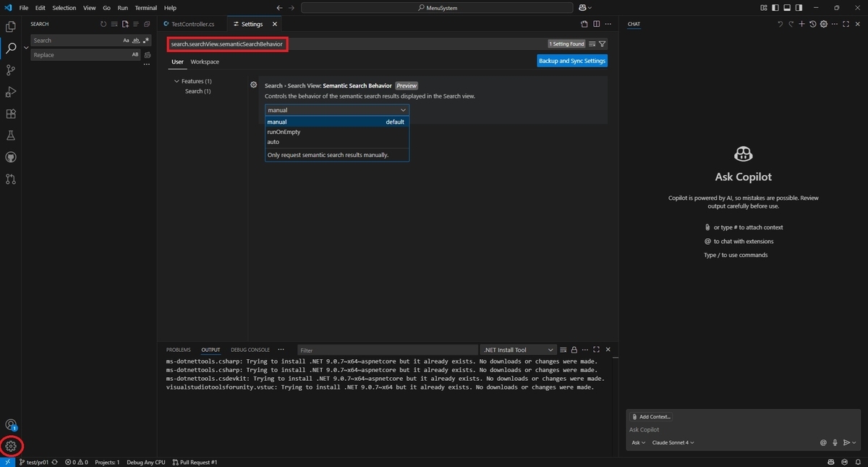Open the setting's gear more-actions icon
Viewport: 868px width, 467px height.
(254, 85)
